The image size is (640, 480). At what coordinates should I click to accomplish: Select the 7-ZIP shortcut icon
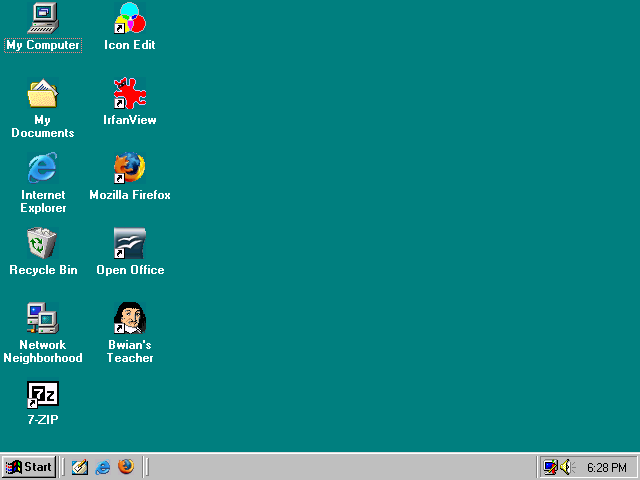[43, 394]
